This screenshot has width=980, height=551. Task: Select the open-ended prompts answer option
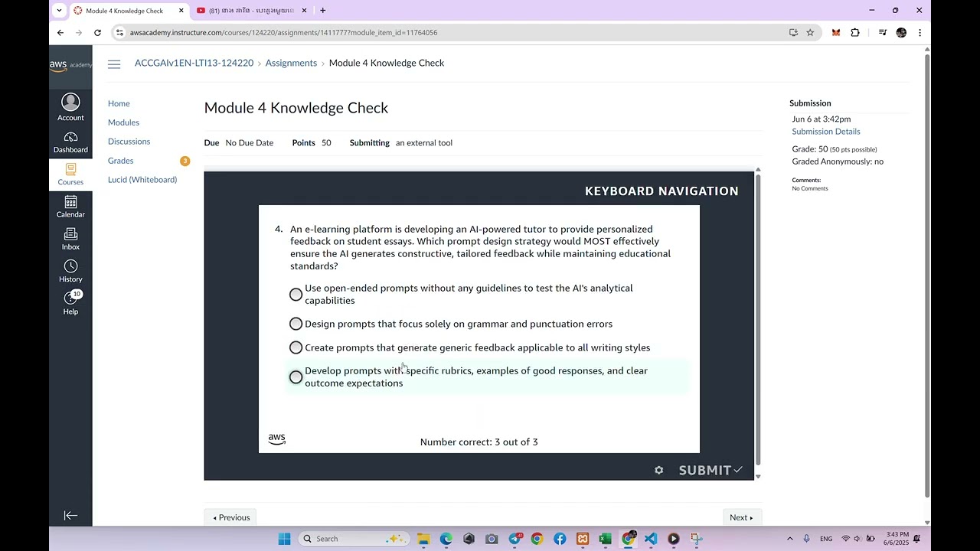click(x=296, y=295)
